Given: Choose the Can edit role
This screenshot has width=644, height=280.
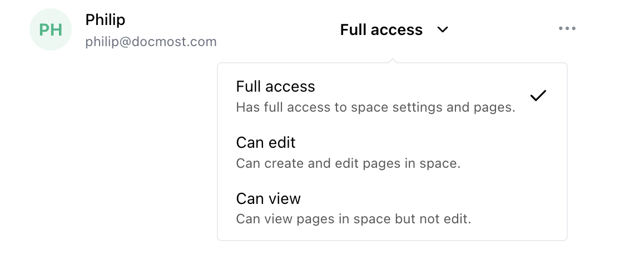Looking at the screenshot, I should click(x=266, y=143).
